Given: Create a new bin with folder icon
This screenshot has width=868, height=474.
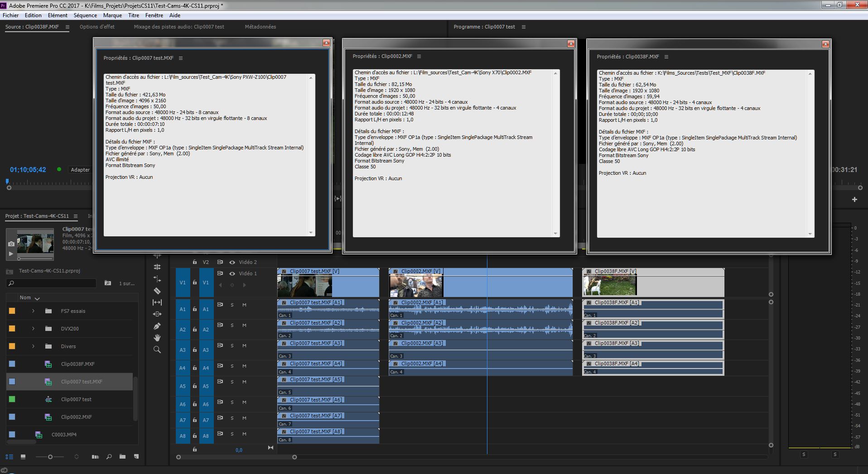Looking at the screenshot, I should [122, 457].
